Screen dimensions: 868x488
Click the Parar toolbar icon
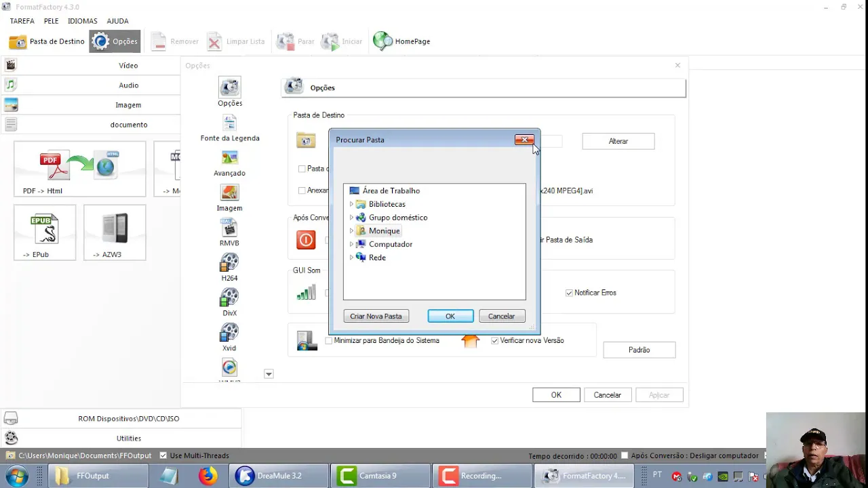(285, 41)
